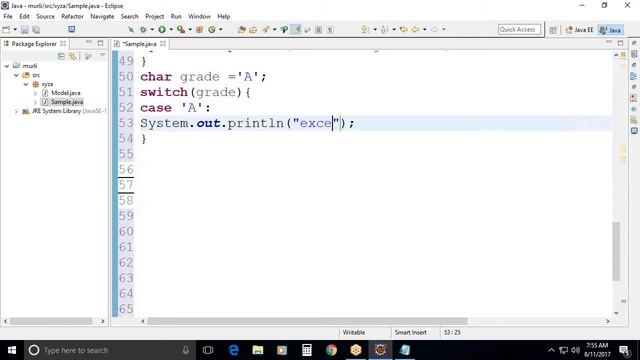Open the Project menu
640x360 pixels.
[x=154, y=16]
